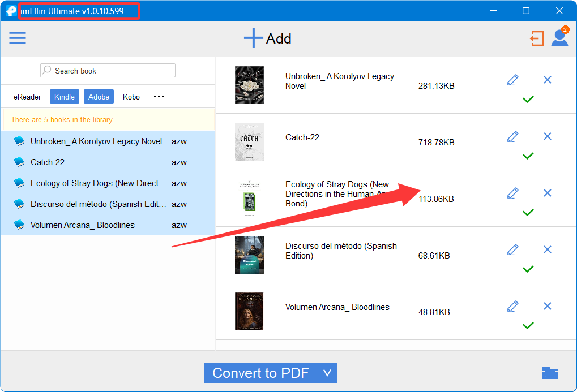Screen dimensions: 577x392
Task: Edit metadata for Catch-22 in right panel
Action: [x=512, y=136]
